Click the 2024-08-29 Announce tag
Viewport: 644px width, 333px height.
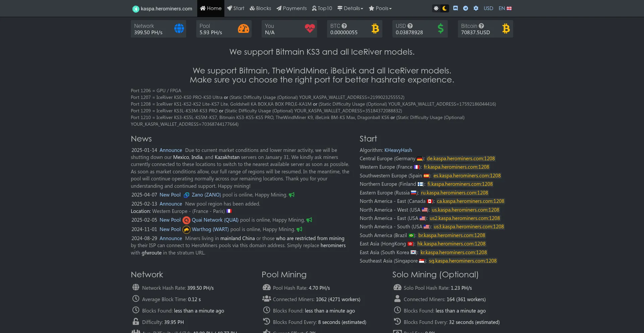[x=171, y=238]
